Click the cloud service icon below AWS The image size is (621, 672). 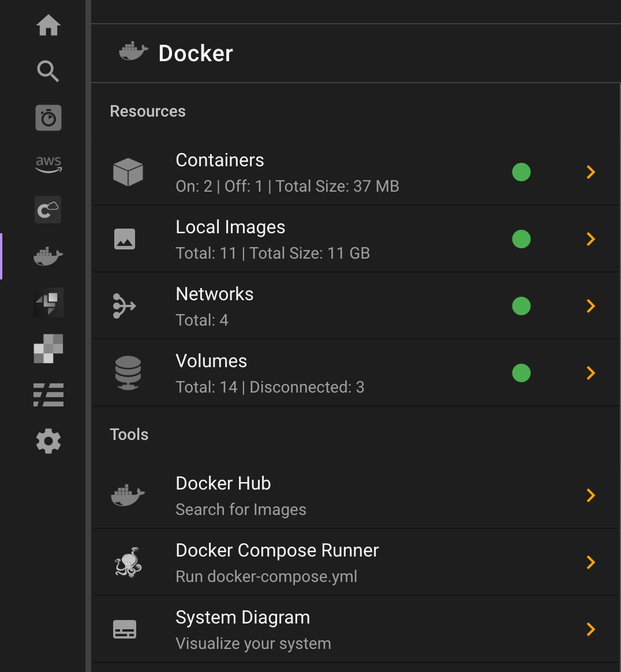tap(48, 210)
